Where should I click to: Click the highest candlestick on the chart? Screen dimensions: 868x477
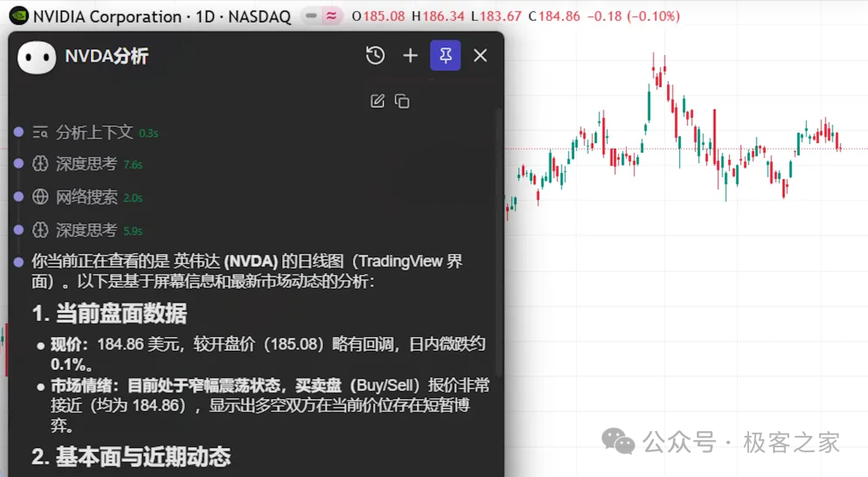point(653,69)
